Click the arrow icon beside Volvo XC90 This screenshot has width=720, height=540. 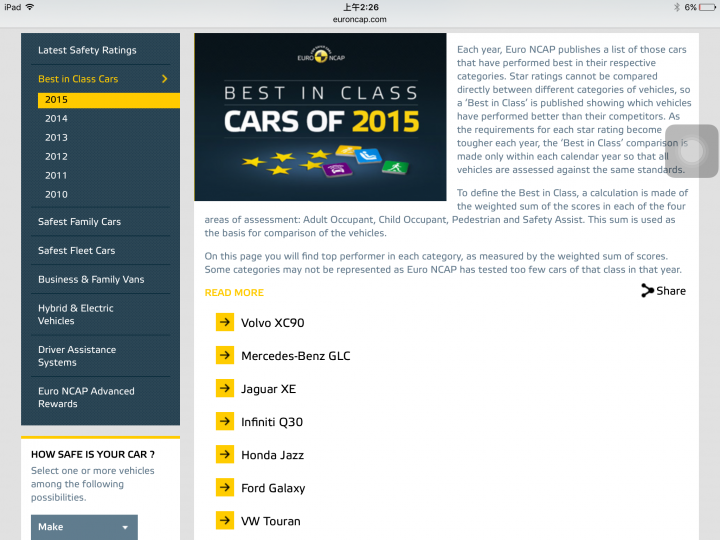pyautogui.click(x=225, y=322)
